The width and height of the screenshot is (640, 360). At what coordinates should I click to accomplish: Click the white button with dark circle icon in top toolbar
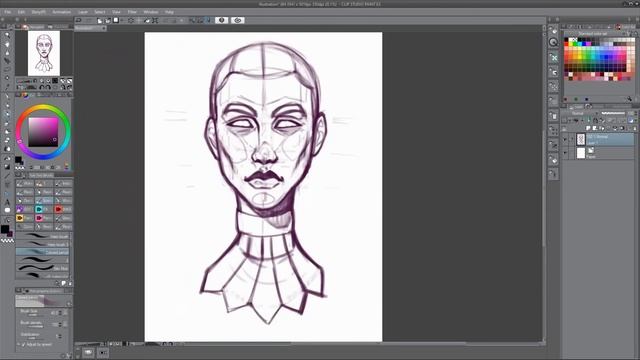pyautogui.click(x=222, y=20)
